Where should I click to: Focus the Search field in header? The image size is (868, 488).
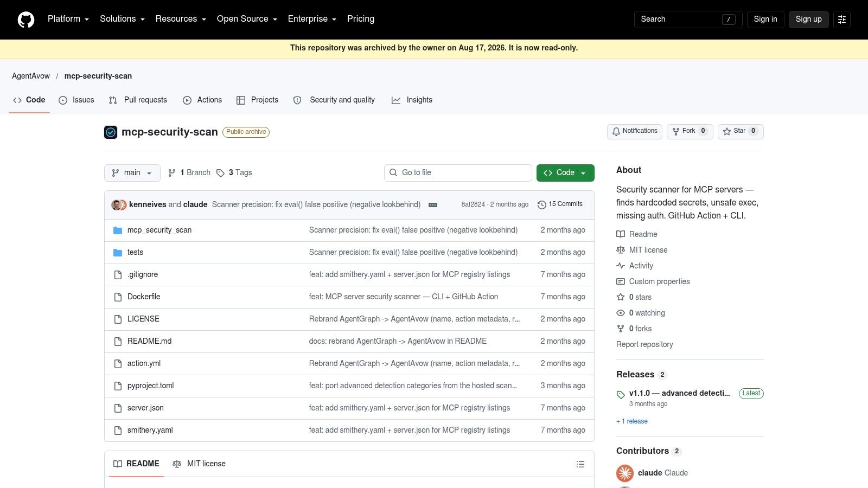(688, 20)
